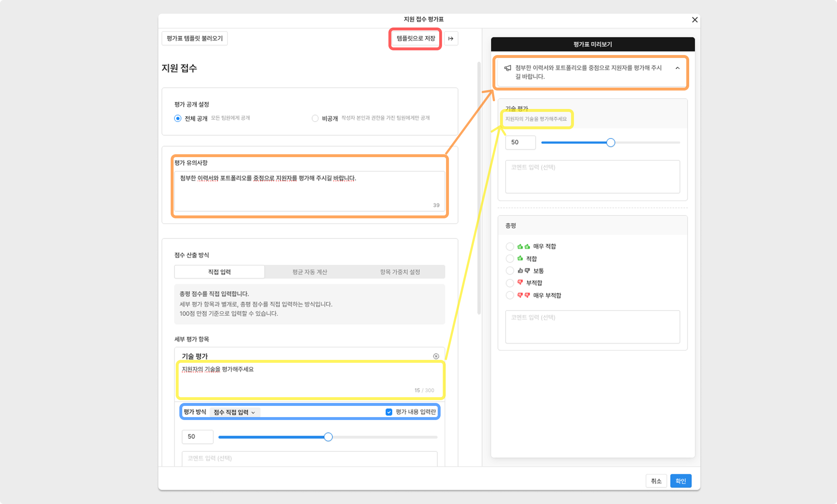The width and height of the screenshot is (837, 504).
Task: Click the collapse-panel arrow icon beside 템플릿으로 저장
Action: point(451,38)
